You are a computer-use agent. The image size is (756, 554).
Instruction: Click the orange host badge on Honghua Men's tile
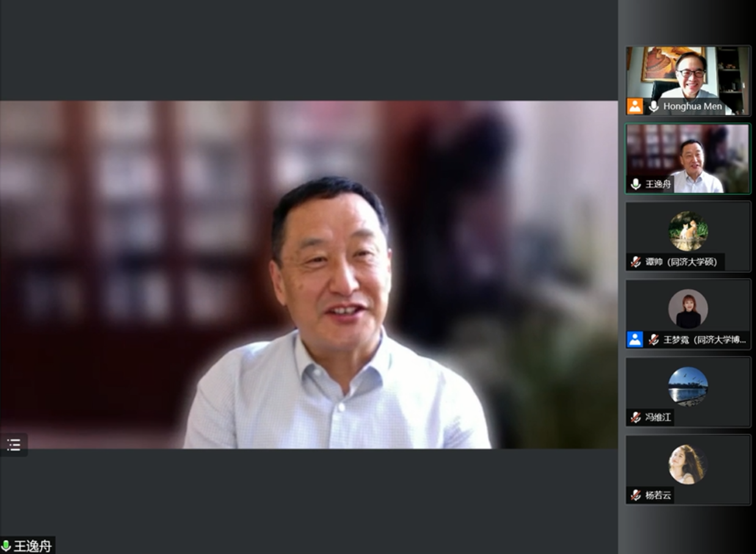(635, 106)
